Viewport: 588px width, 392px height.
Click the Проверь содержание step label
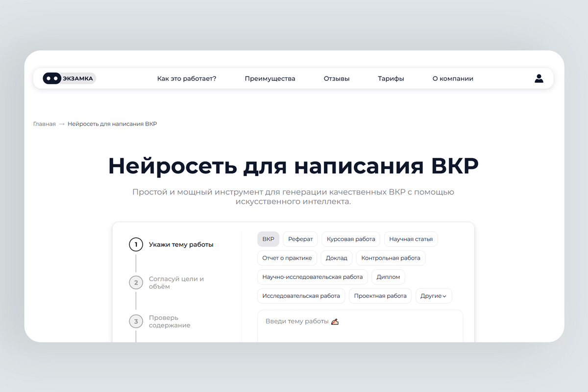(x=170, y=321)
